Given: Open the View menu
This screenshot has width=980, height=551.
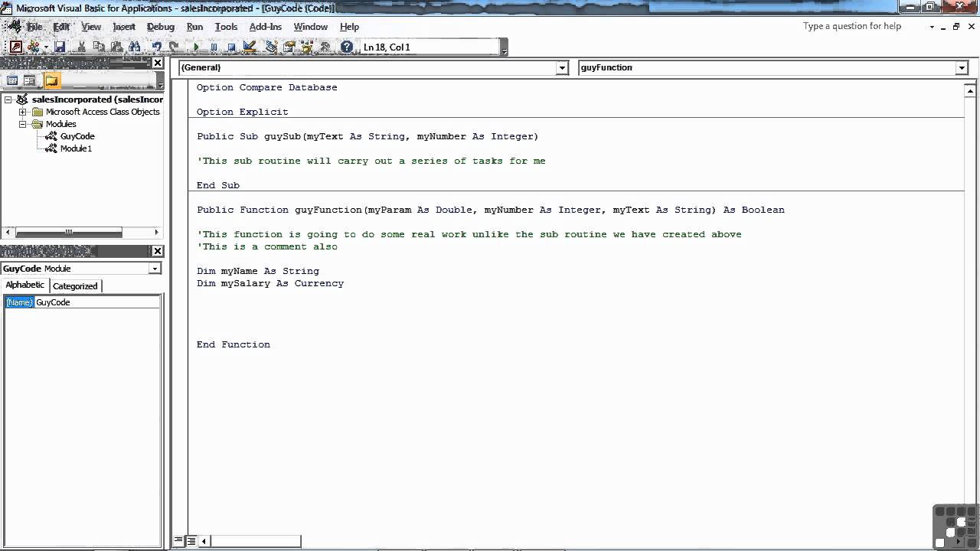Looking at the screenshot, I should coord(91,26).
